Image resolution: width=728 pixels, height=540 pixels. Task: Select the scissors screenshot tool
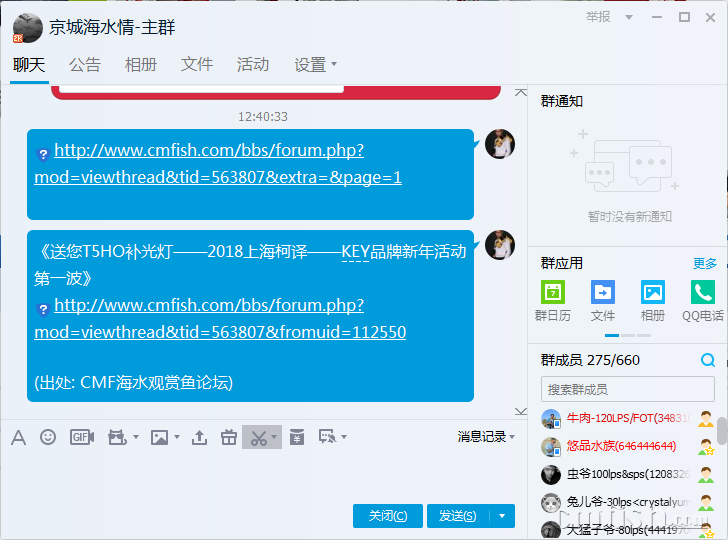click(x=259, y=437)
